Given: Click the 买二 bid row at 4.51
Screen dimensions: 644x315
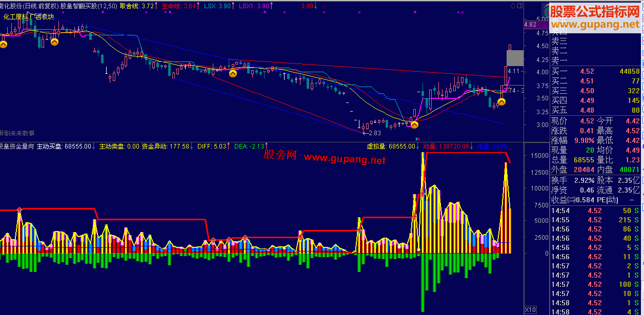Looking at the screenshot, I should [595, 81].
